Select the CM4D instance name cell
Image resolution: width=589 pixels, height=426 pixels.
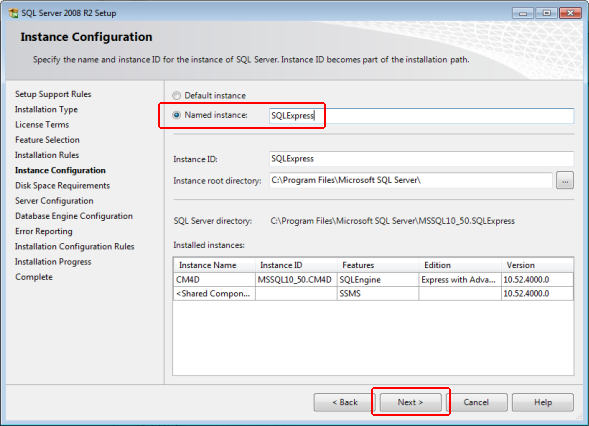point(214,279)
